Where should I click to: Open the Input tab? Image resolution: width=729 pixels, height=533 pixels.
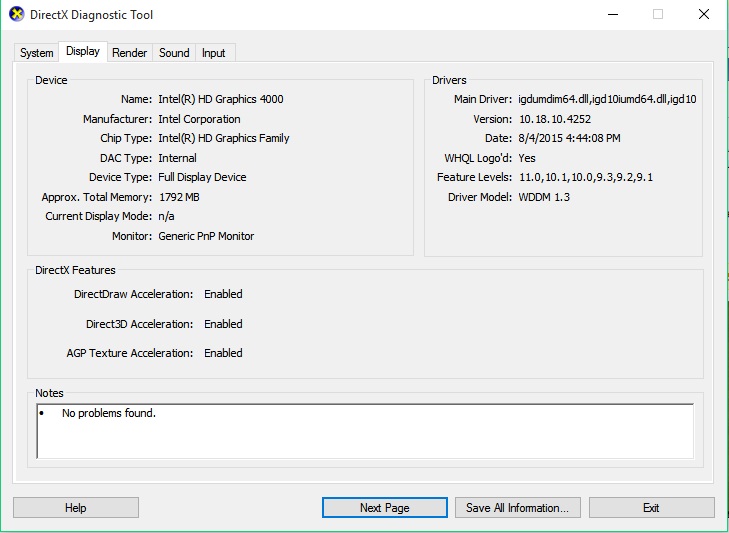tap(213, 53)
